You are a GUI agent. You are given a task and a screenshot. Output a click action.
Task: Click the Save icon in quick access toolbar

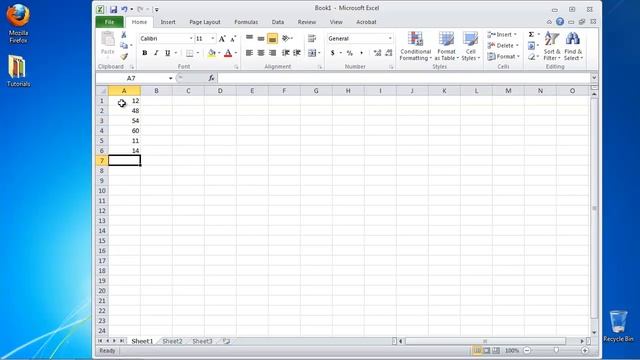113,9
